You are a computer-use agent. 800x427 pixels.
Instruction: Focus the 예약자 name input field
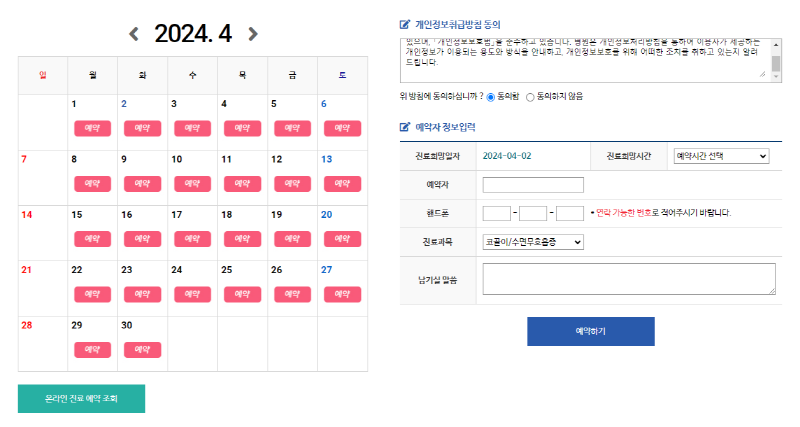click(533, 185)
